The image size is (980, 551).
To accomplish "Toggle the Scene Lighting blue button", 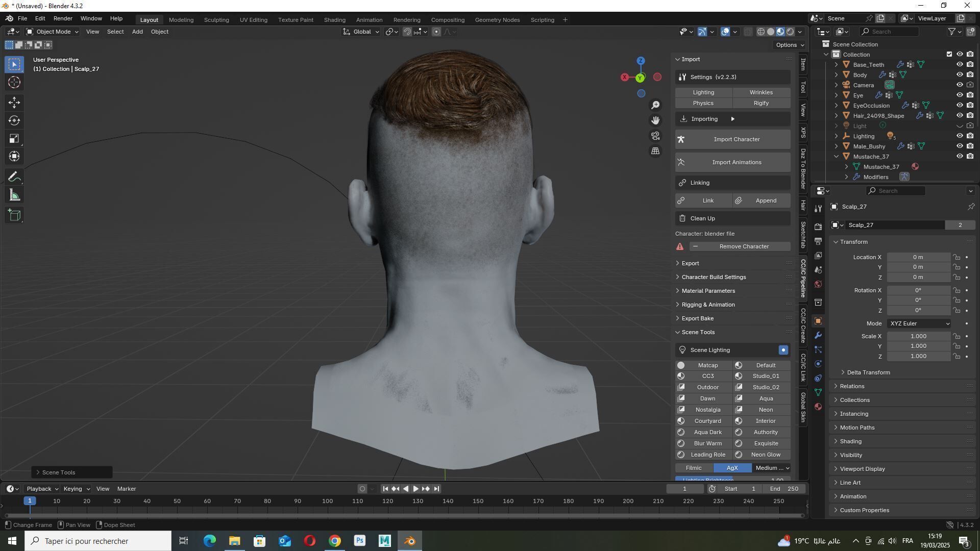I will coord(783,350).
